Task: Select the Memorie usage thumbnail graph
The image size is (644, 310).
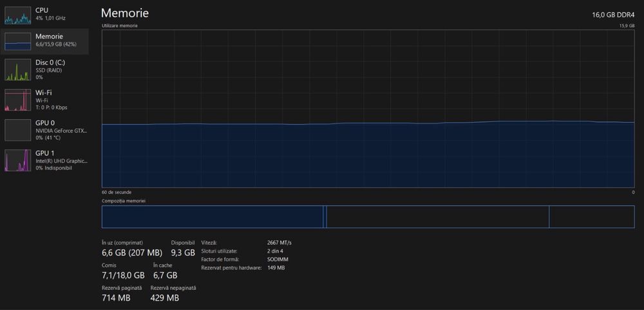Action: (17, 41)
